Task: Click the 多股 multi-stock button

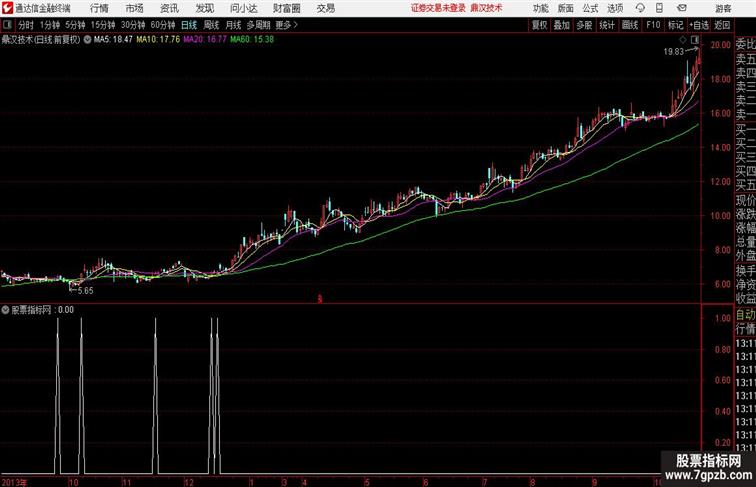Action: 584,25
